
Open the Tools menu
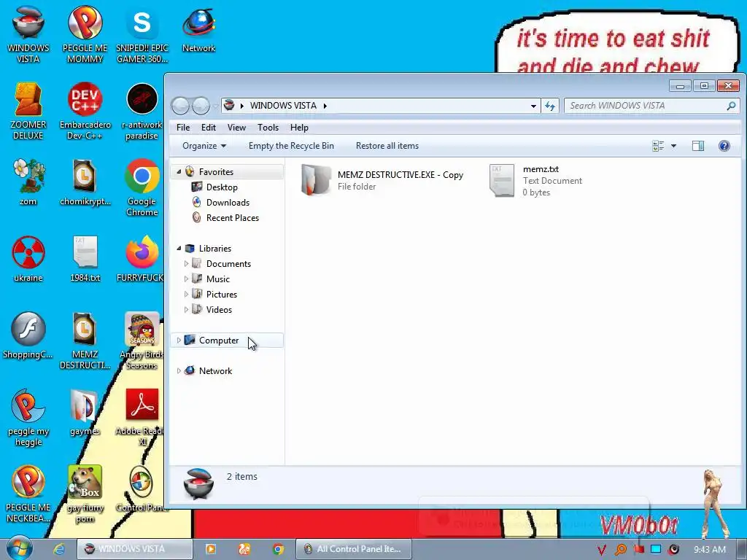(268, 128)
